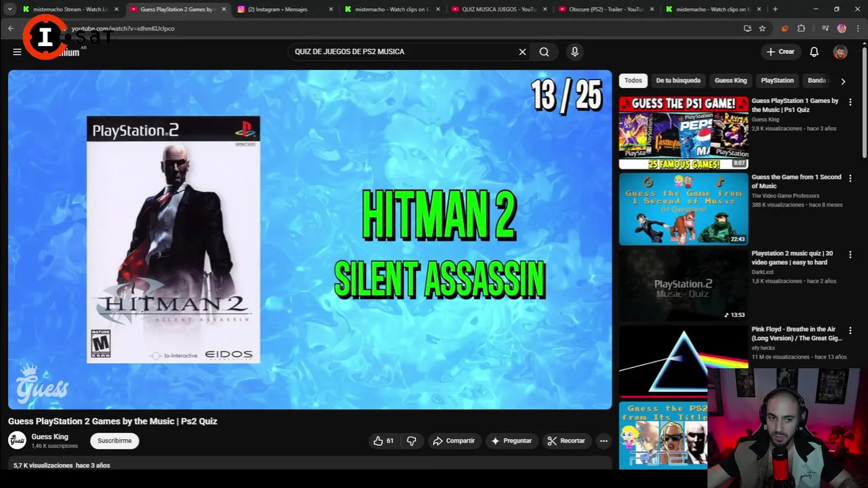Close the Instagram Mensajes tab
Viewport: 868px width, 488px height.
(x=331, y=9)
